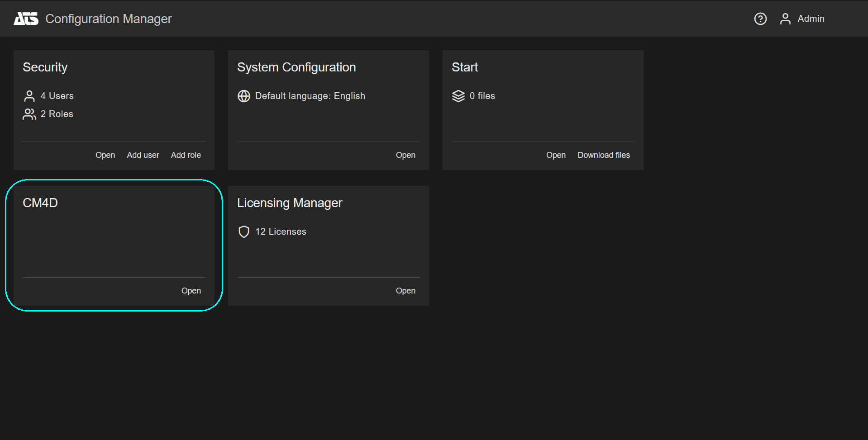Open the help question mark icon
Image resolution: width=868 pixels, height=440 pixels.
pyautogui.click(x=760, y=19)
